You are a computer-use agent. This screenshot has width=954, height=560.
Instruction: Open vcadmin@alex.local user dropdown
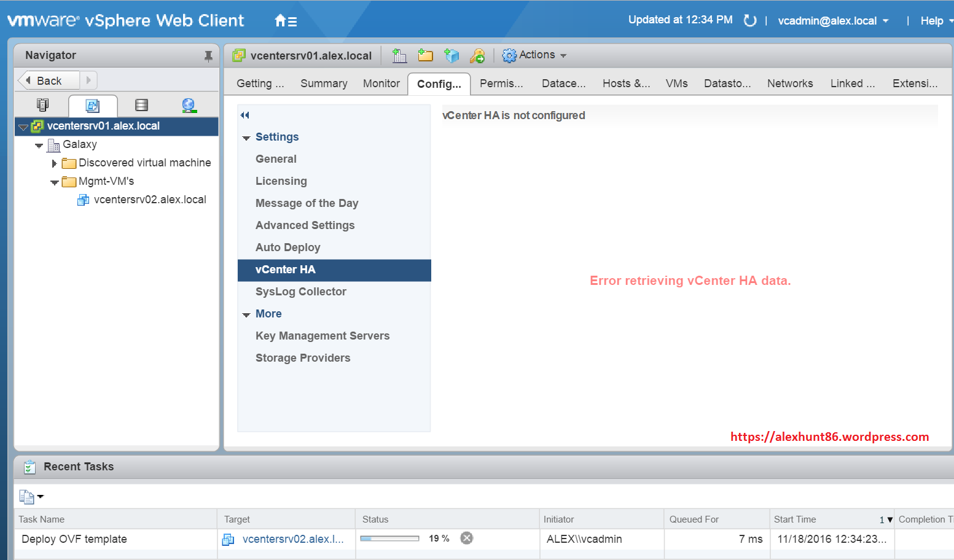click(x=832, y=21)
